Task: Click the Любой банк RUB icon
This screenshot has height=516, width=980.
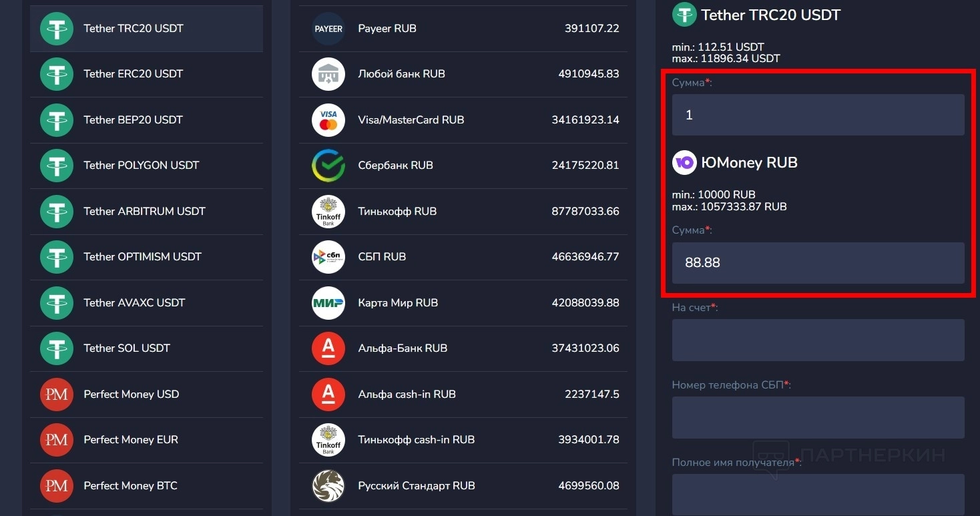Action: coord(328,74)
